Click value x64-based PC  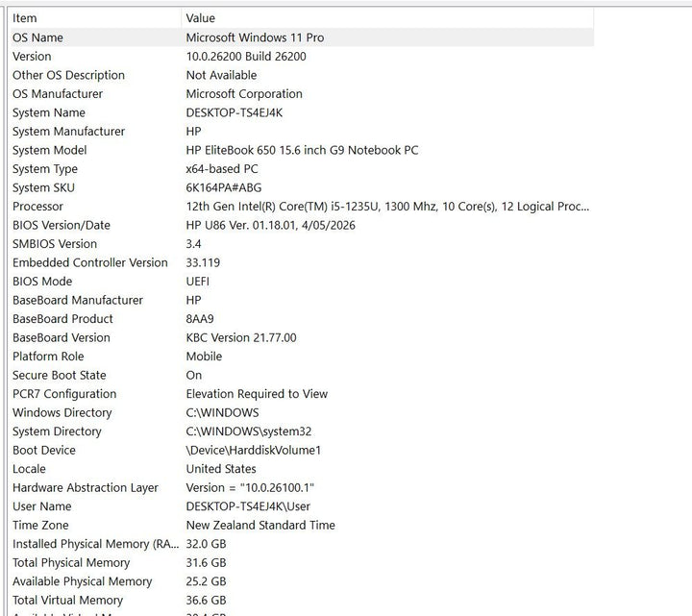pos(222,169)
